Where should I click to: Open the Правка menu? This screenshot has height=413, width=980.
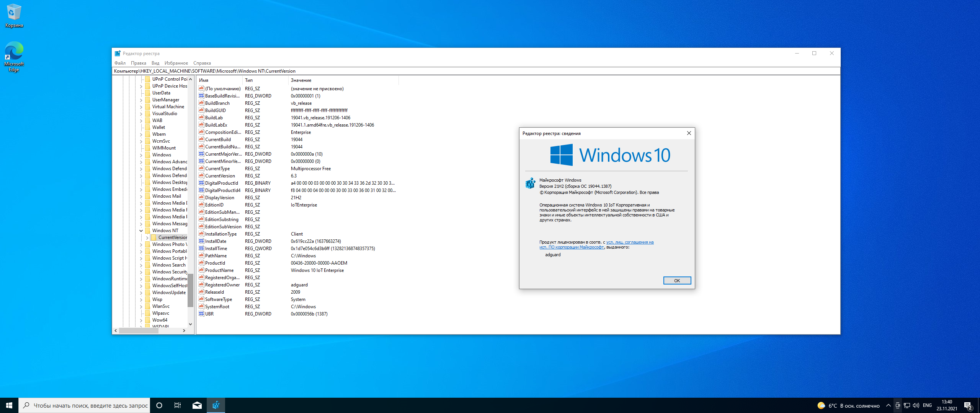pyautogui.click(x=138, y=63)
